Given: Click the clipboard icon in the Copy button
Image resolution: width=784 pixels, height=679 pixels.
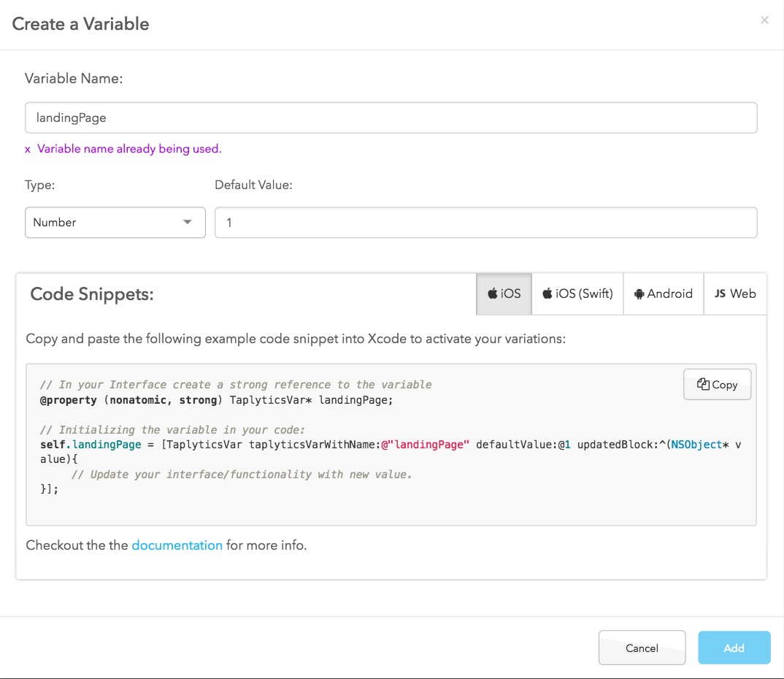Looking at the screenshot, I should tap(703, 385).
